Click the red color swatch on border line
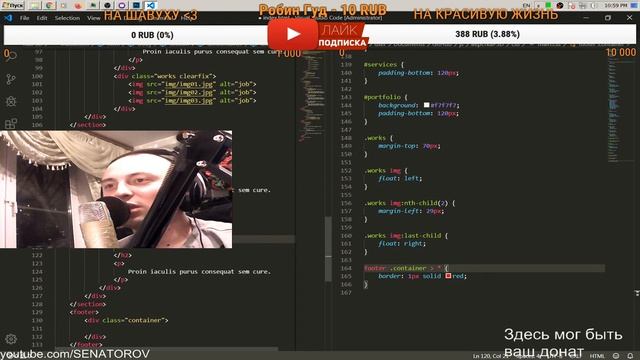This screenshot has height=360, width=640. click(448, 276)
